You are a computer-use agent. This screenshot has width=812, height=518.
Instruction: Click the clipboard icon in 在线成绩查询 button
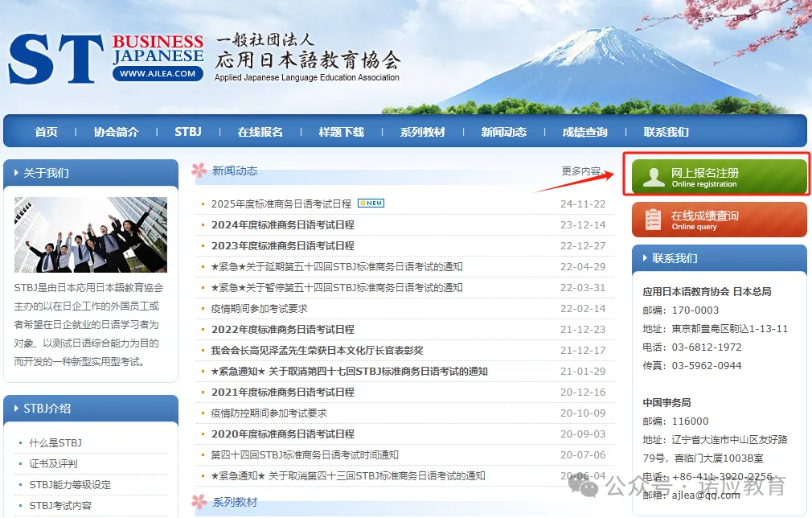point(653,219)
